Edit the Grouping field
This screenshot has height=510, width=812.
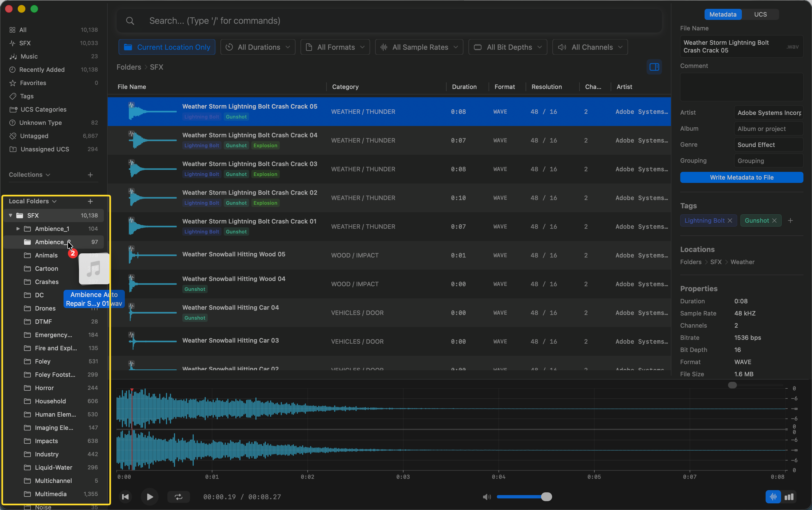[768, 161]
